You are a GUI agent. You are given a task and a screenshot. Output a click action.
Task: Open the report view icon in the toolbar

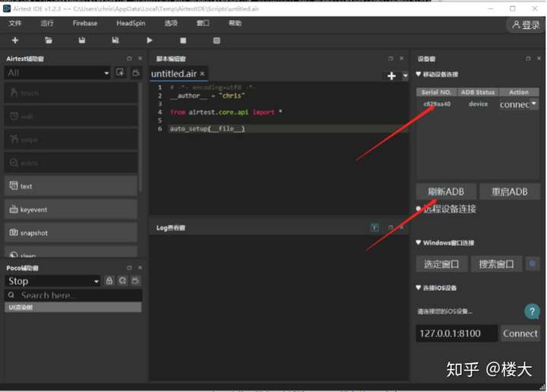click(x=217, y=40)
